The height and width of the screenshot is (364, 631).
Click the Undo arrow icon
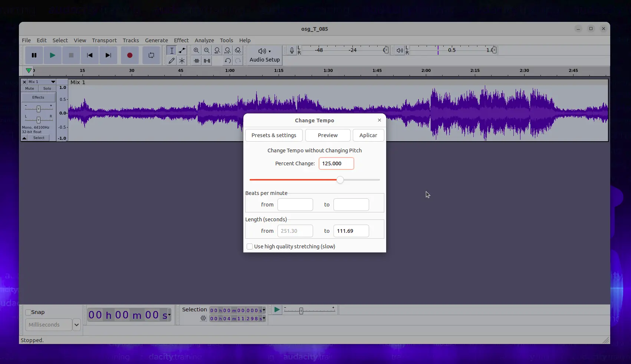click(x=228, y=60)
